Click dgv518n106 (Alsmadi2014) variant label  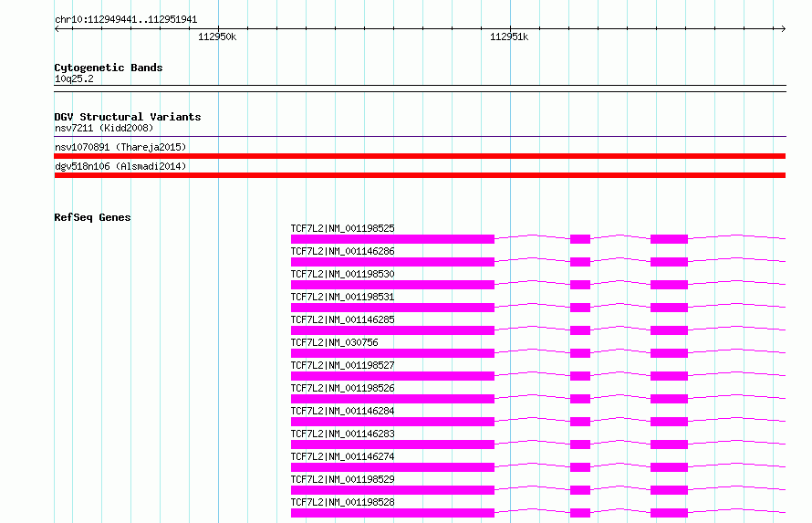tap(120, 166)
